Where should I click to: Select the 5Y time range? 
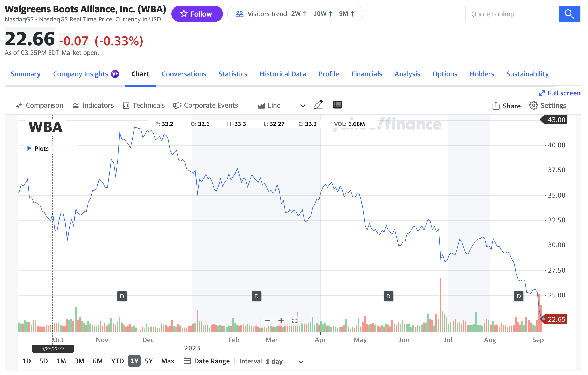click(x=149, y=361)
